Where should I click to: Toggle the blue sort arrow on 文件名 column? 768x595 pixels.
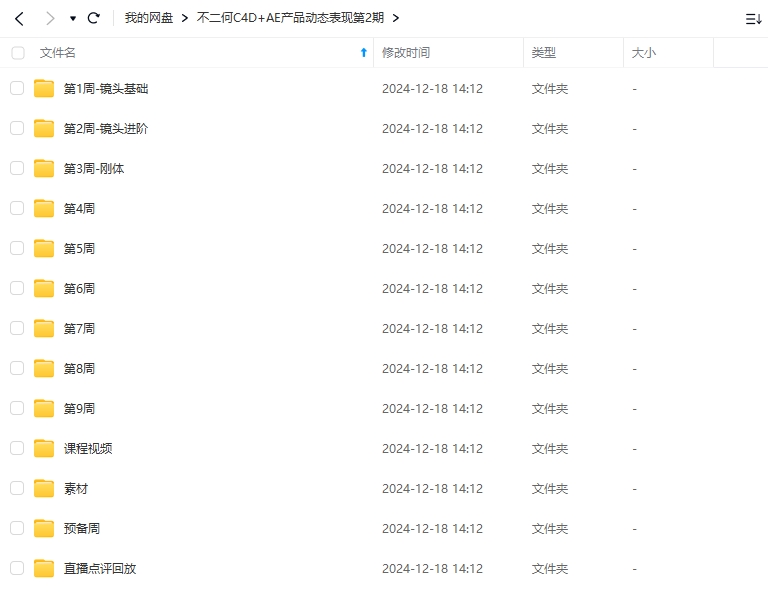[363, 53]
